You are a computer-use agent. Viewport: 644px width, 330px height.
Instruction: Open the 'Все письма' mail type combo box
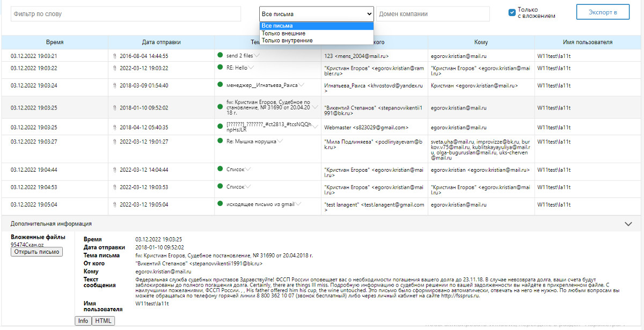click(316, 14)
